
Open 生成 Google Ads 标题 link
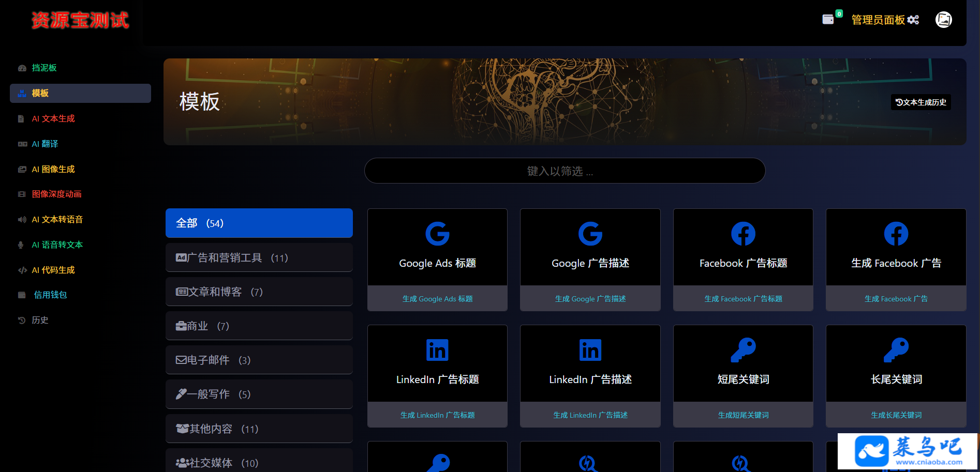pos(437,299)
